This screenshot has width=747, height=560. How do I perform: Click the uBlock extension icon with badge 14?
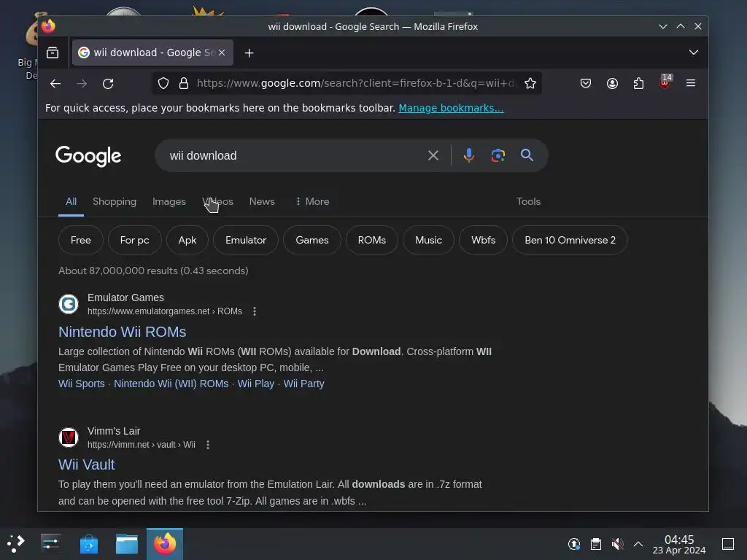pos(665,82)
